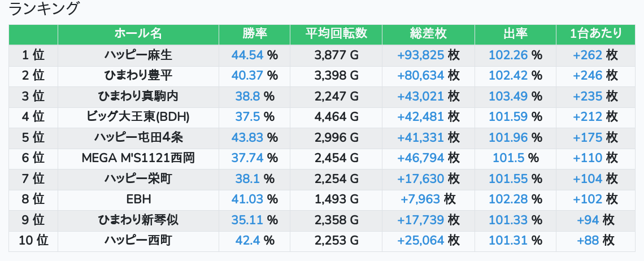The image size is (644, 261).
Task: Click the +93,825 total difference value
Action: [421, 55]
